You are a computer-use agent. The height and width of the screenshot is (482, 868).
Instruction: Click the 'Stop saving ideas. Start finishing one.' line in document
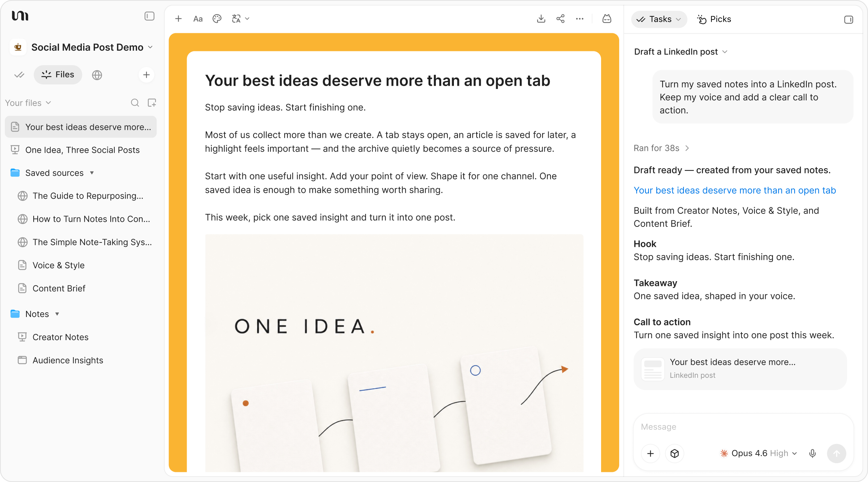point(285,107)
